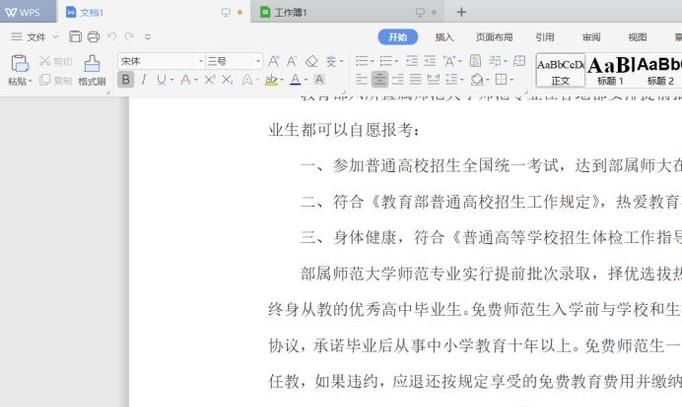
Task: Apply the 标题 1 style
Action: tap(610, 70)
